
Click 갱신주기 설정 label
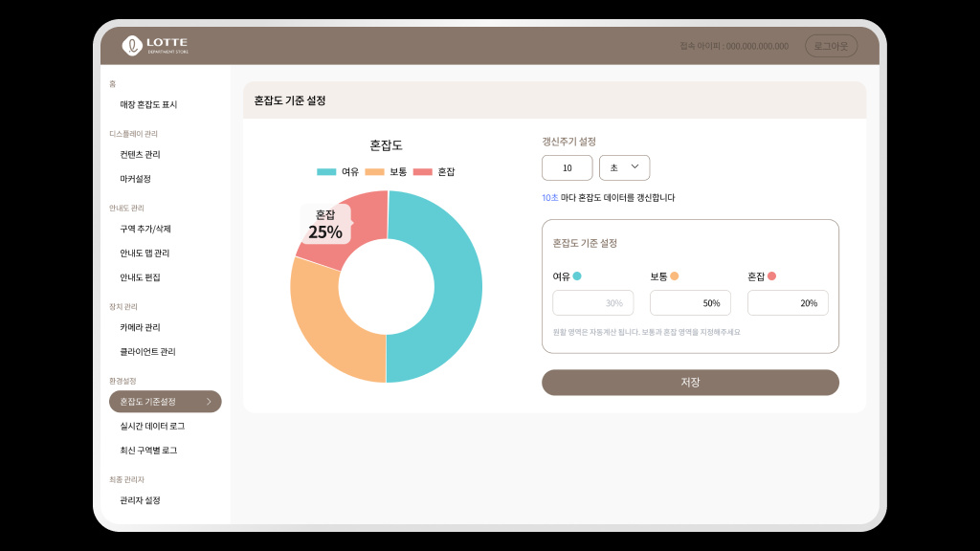click(x=568, y=142)
